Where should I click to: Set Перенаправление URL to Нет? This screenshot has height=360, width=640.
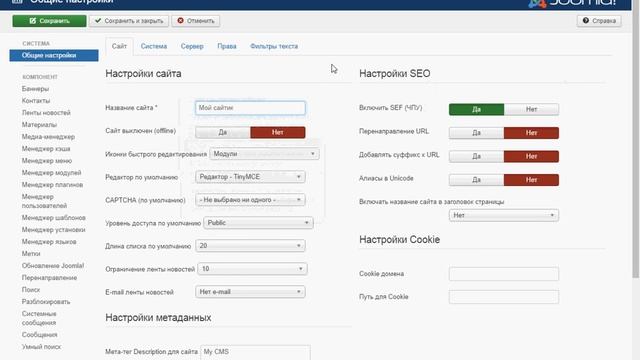(x=531, y=133)
